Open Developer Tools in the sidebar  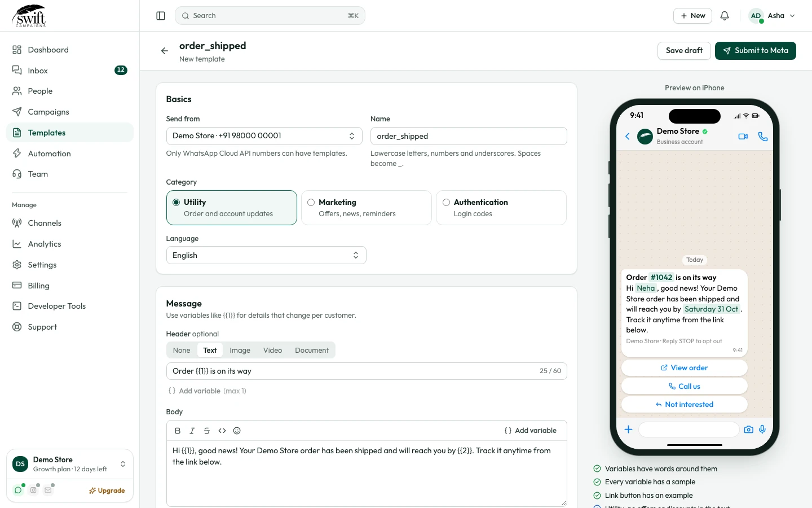[70, 306]
